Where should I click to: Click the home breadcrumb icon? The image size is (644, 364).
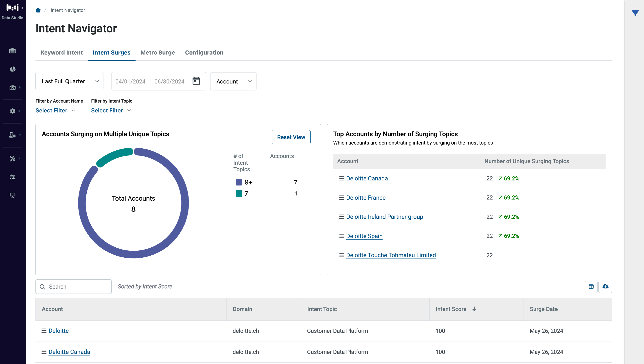pos(38,10)
